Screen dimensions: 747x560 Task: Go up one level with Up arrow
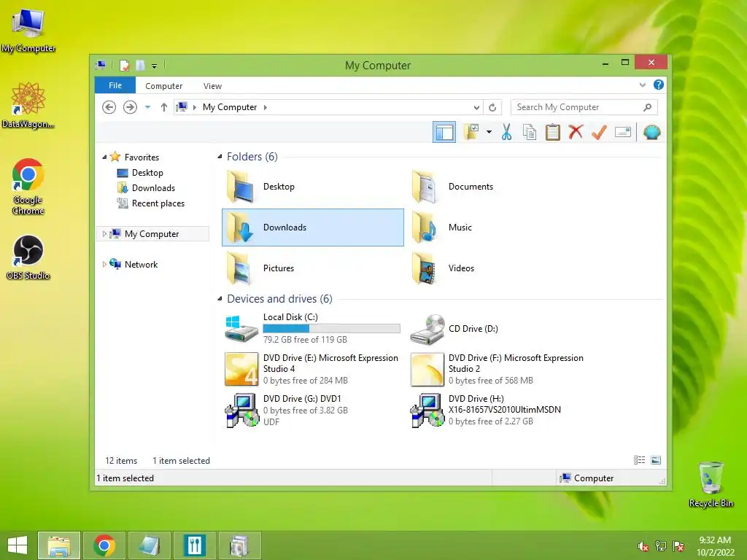coord(164,107)
